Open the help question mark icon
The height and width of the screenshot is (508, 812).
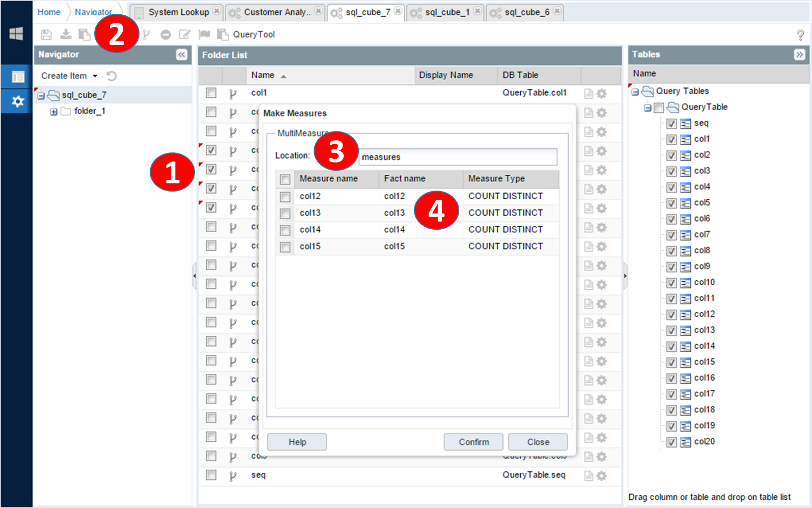tap(800, 35)
